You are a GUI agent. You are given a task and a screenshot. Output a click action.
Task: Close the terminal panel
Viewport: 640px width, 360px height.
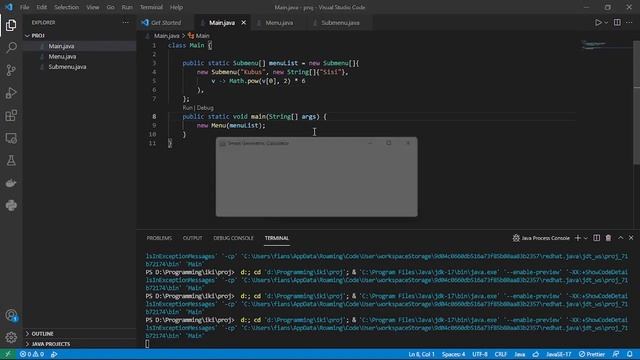(631, 238)
